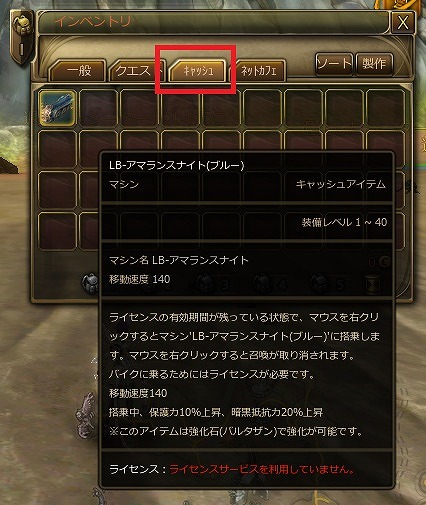The width and height of the screenshot is (426, 505).
Task: Open bag slot number 5
Action: coord(327,284)
